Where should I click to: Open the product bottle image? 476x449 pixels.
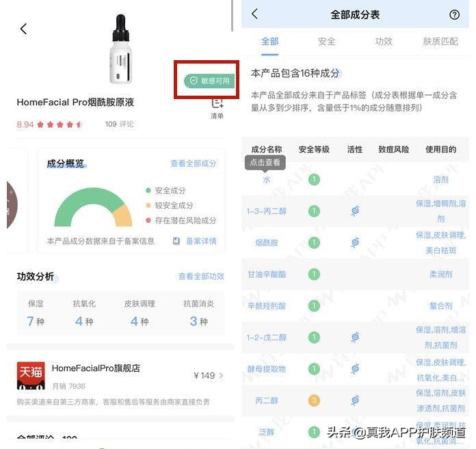point(121,49)
